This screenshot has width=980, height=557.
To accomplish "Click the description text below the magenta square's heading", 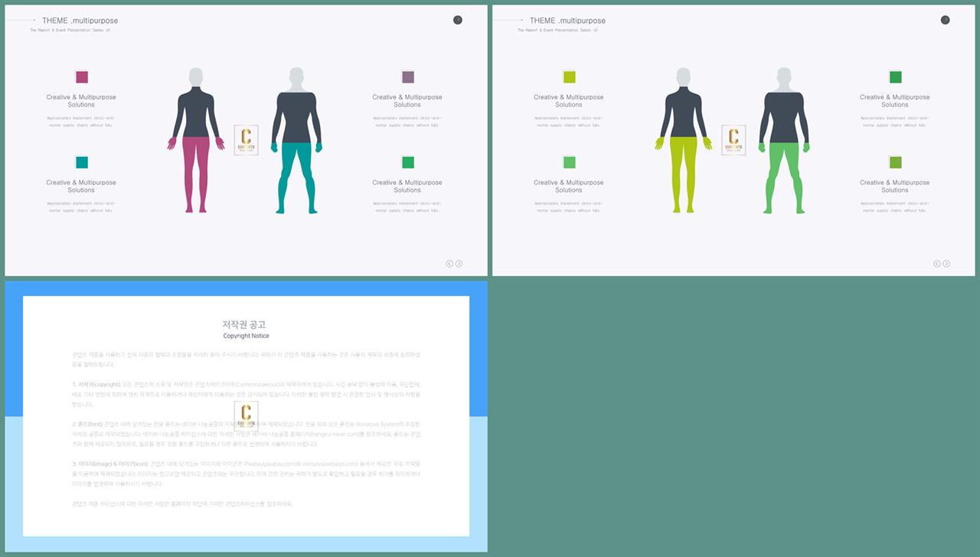I will [80, 122].
